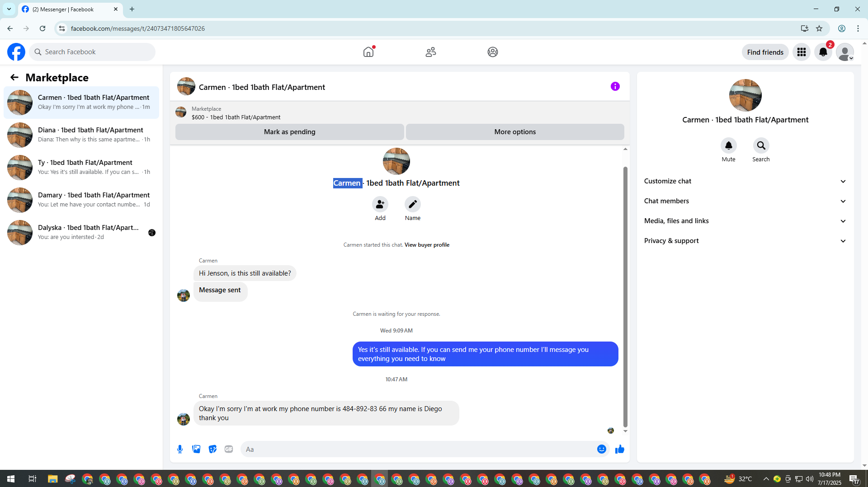Viewport: 868px width, 487px height.
Task: Click the Search Facebook field
Action: (92, 52)
